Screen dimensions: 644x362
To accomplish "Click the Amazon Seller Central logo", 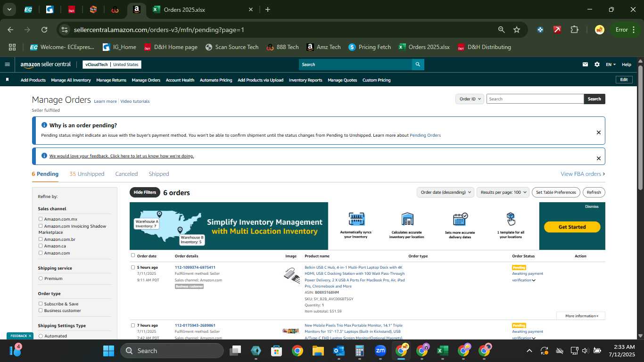I will coord(45,65).
